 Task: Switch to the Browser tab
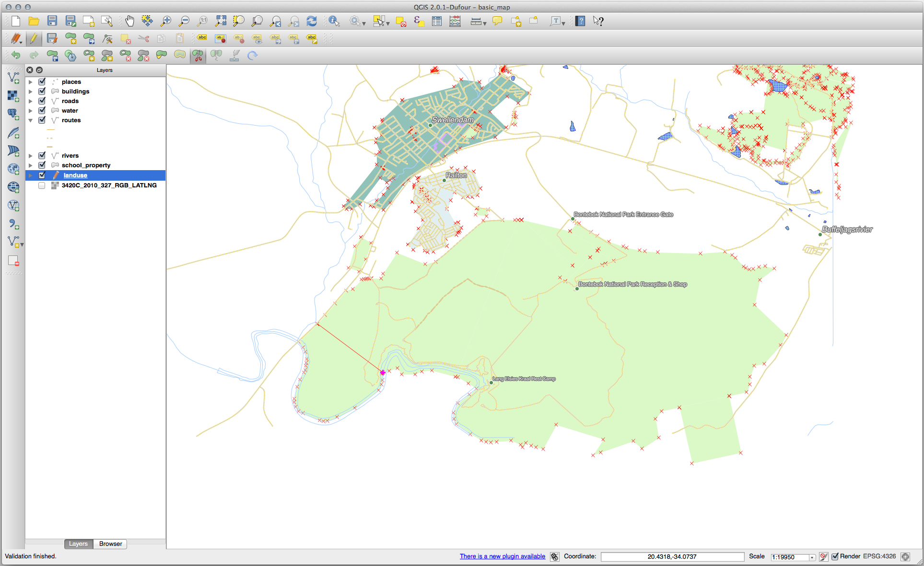pos(110,543)
